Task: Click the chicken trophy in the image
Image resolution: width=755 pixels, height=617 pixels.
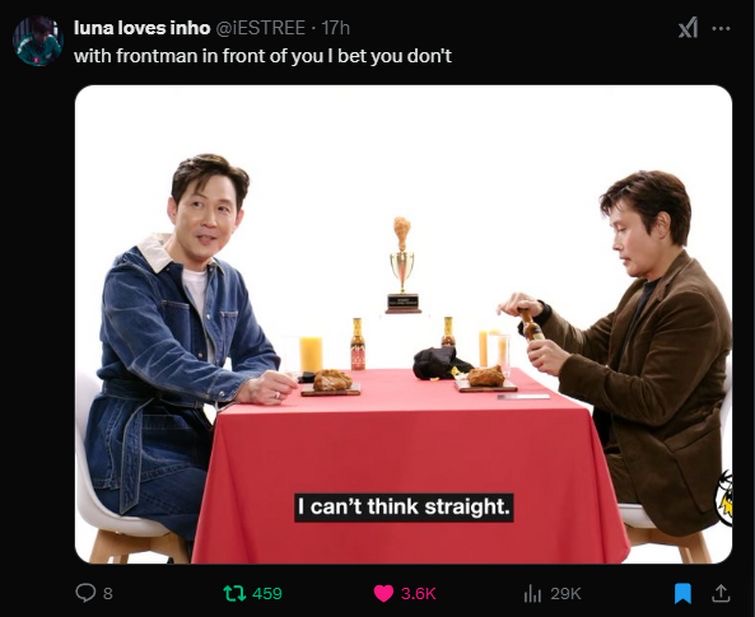Action: click(x=403, y=265)
